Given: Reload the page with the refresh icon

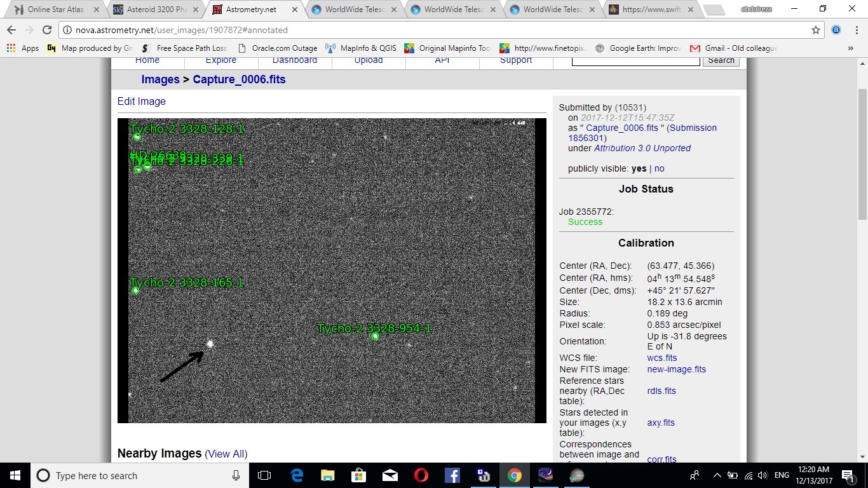Looking at the screenshot, I should (46, 30).
